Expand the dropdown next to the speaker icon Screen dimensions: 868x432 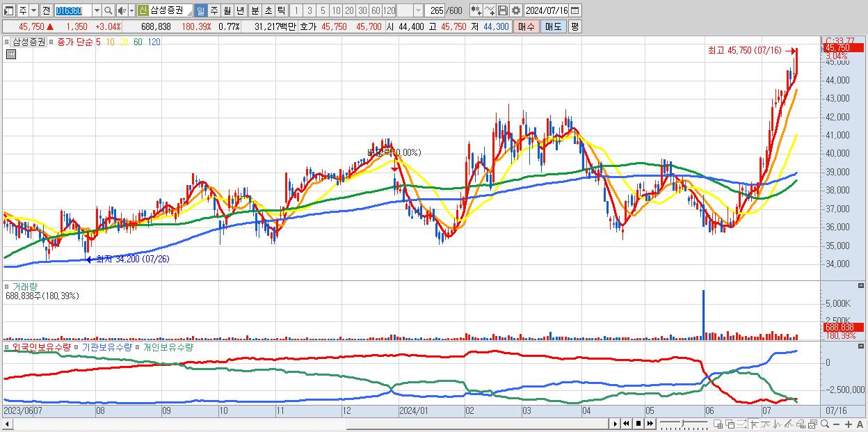[x=131, y=10]
